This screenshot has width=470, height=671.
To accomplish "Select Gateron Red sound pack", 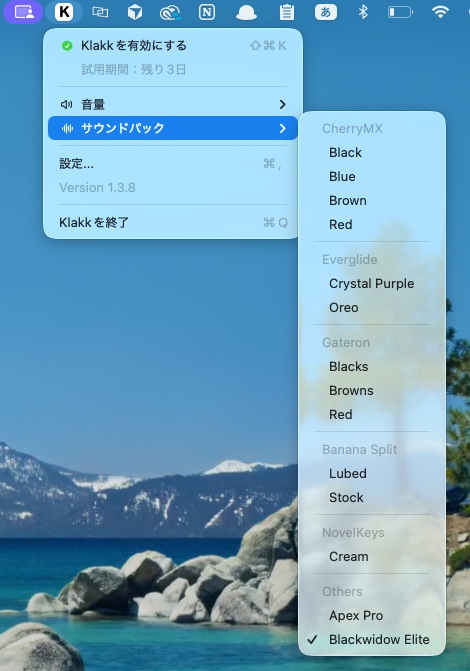I will (372, 414).
